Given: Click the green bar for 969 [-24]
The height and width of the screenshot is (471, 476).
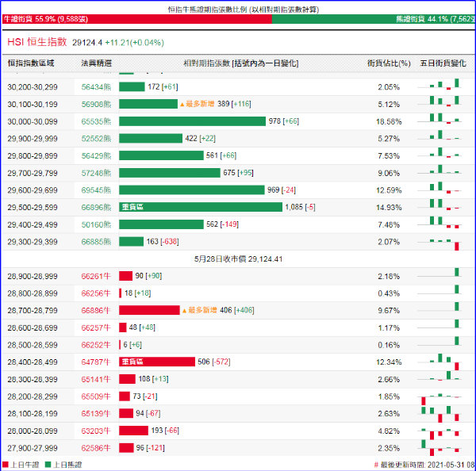Looking at the screenshot, I should [x=191, y=190].
